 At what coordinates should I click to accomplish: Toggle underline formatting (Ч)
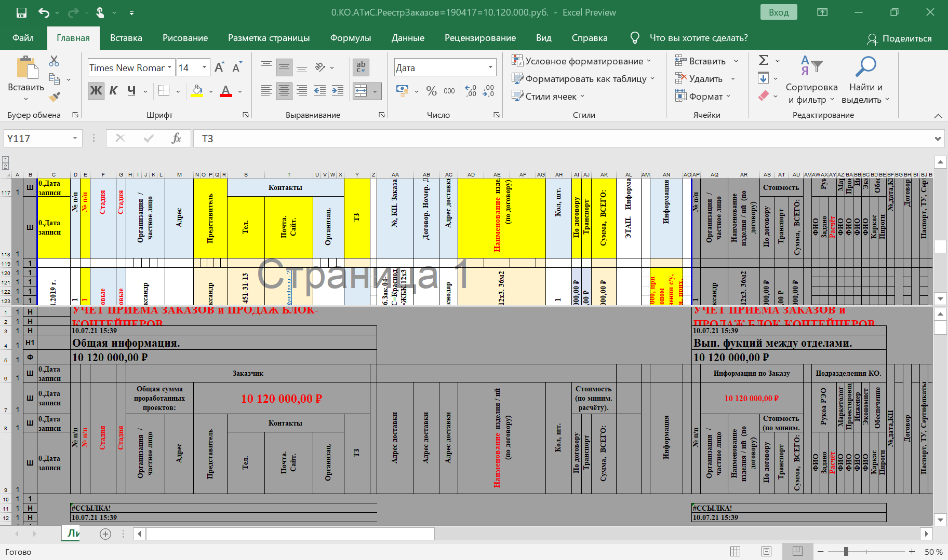click(131, 91)
